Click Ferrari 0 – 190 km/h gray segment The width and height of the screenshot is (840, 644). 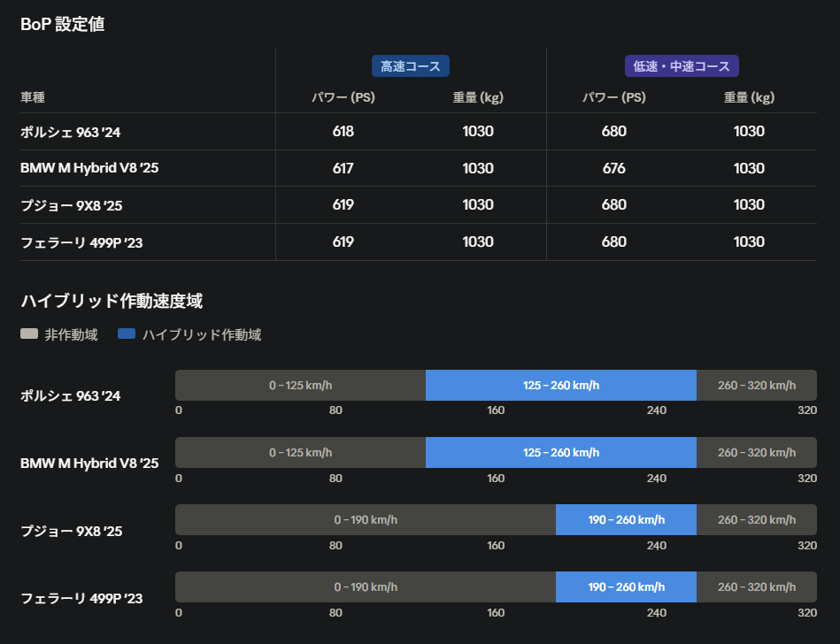[366, 586]
